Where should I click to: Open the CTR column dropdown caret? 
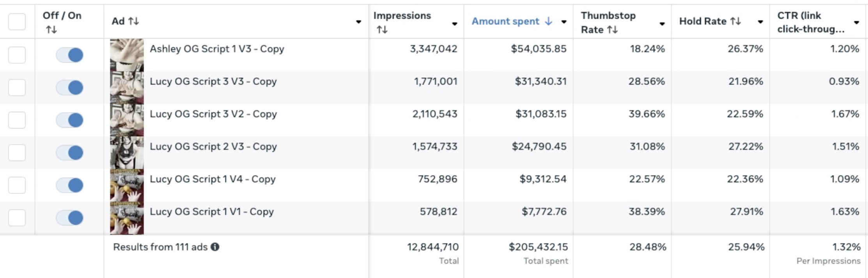coord(856,23)
